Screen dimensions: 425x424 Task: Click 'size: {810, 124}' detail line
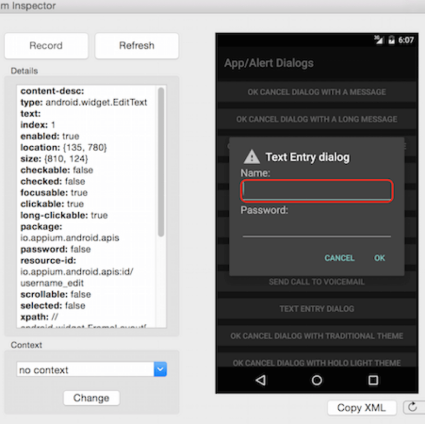click(x=54, y=159)
